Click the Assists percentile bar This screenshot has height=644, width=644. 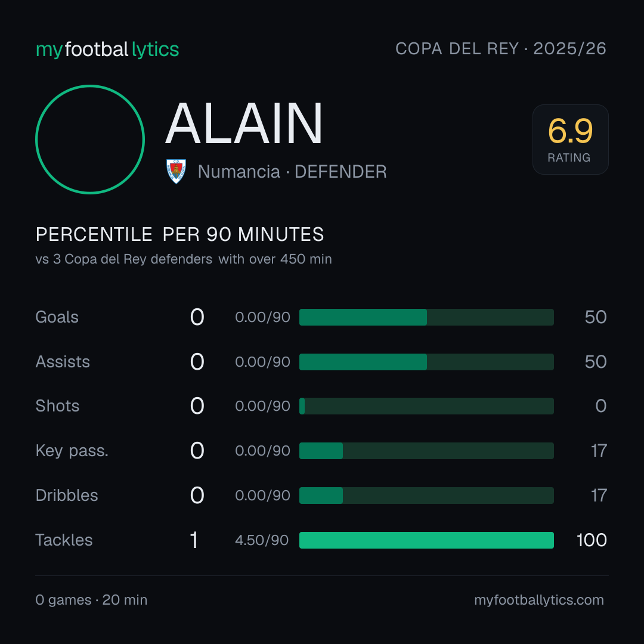426,362
